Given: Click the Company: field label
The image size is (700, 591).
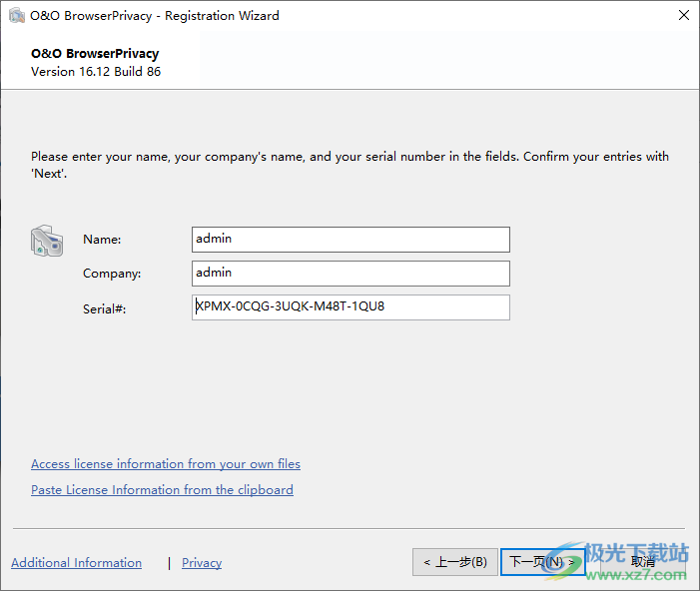Looking at the screenshot, I should click(112, 274).
